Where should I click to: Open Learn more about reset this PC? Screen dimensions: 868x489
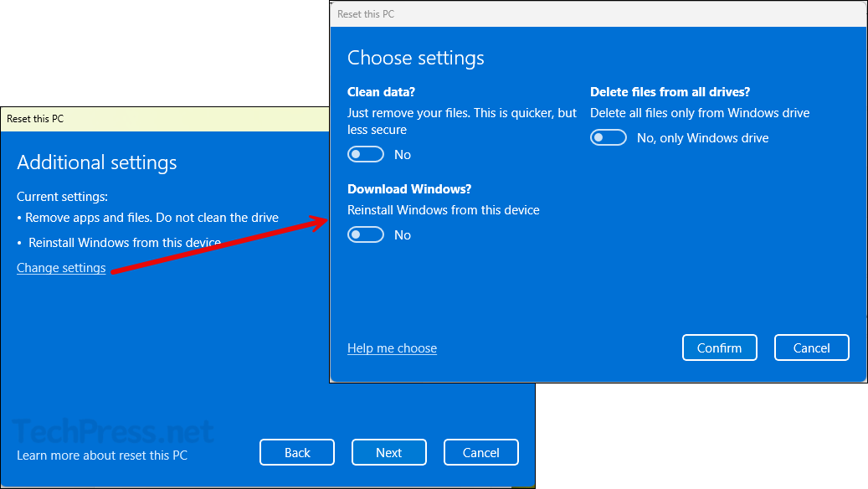102,456
